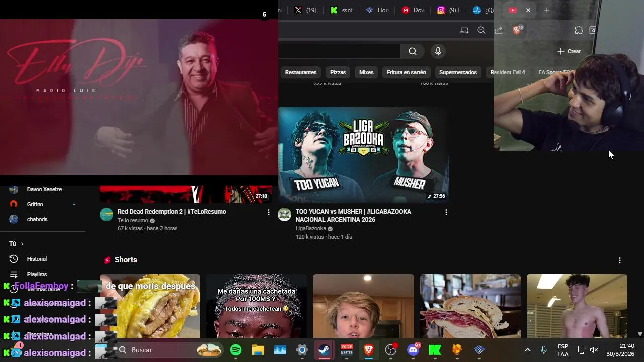Close the active YouTube tab
Screen dimensions: 644x362
(x=528, y=10)
